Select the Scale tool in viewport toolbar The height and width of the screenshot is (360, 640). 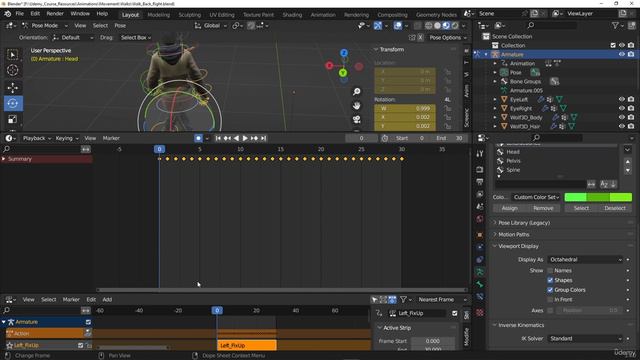click(13, 119)
